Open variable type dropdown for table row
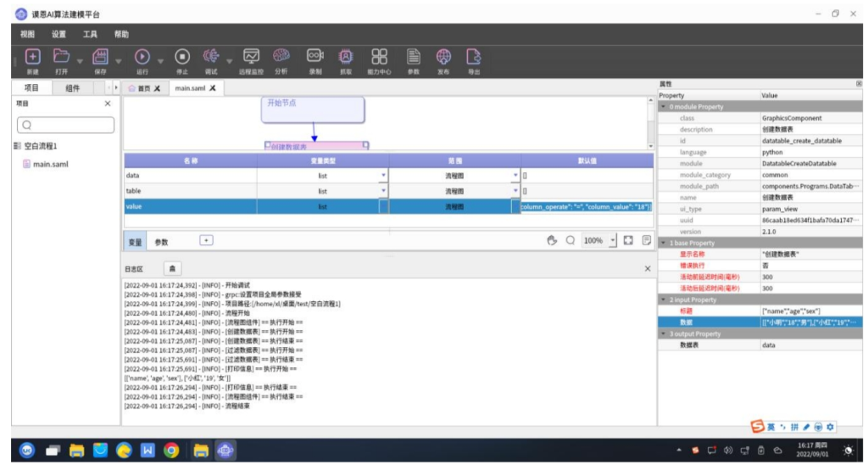 click(384, 191)
